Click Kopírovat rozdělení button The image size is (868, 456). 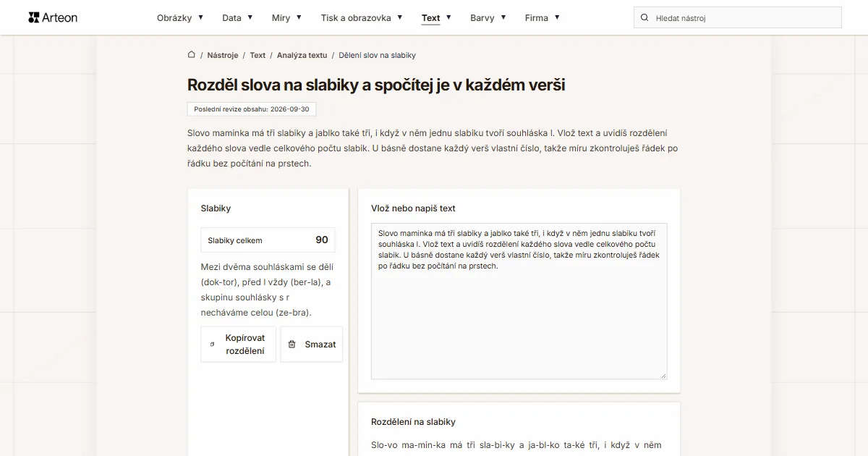(x=239, y=345)
